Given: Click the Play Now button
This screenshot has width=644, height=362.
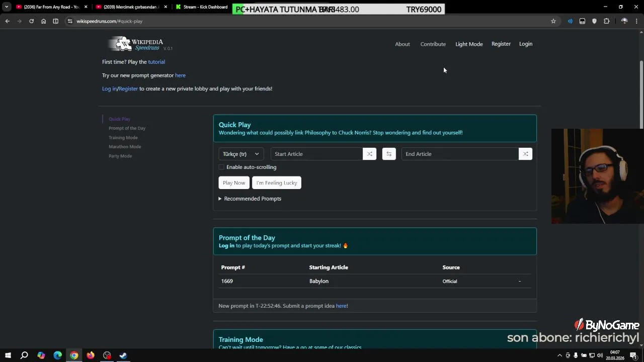Looking at the screenshot, I should [234, 183].
